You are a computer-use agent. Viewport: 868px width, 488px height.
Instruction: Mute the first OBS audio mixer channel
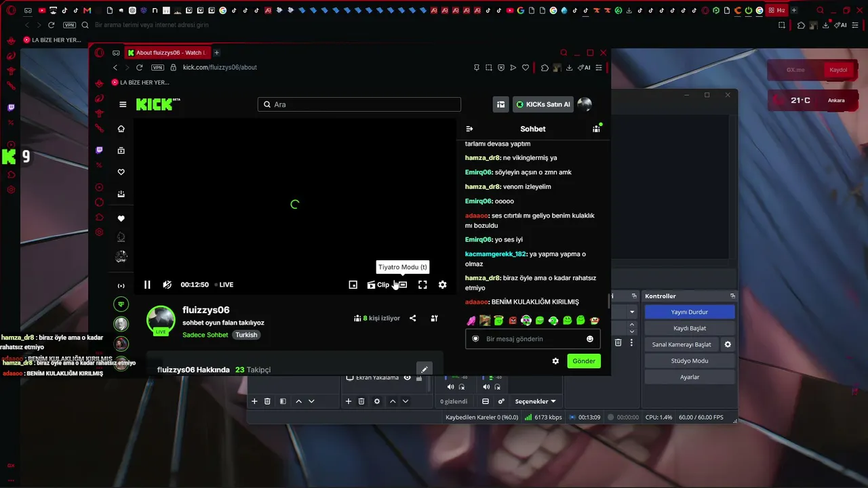[x=450, y=387]
